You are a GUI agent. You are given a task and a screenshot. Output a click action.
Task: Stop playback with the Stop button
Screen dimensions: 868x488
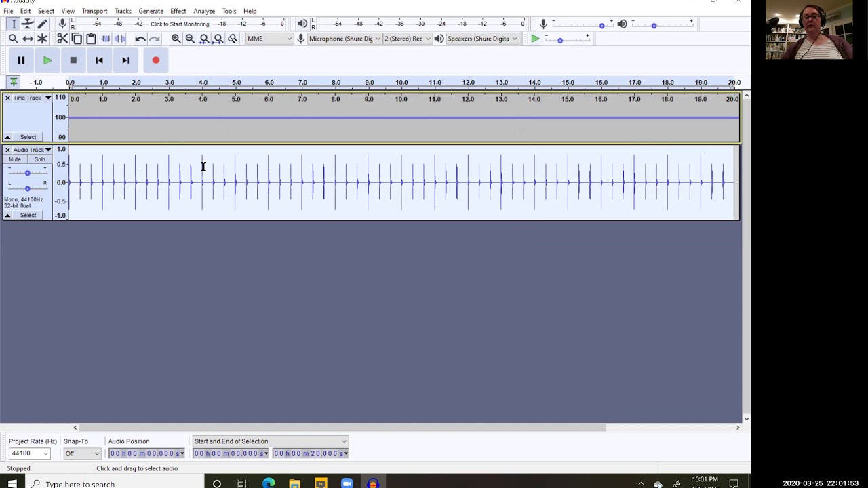pyautogui.click(x=73, y=60)
